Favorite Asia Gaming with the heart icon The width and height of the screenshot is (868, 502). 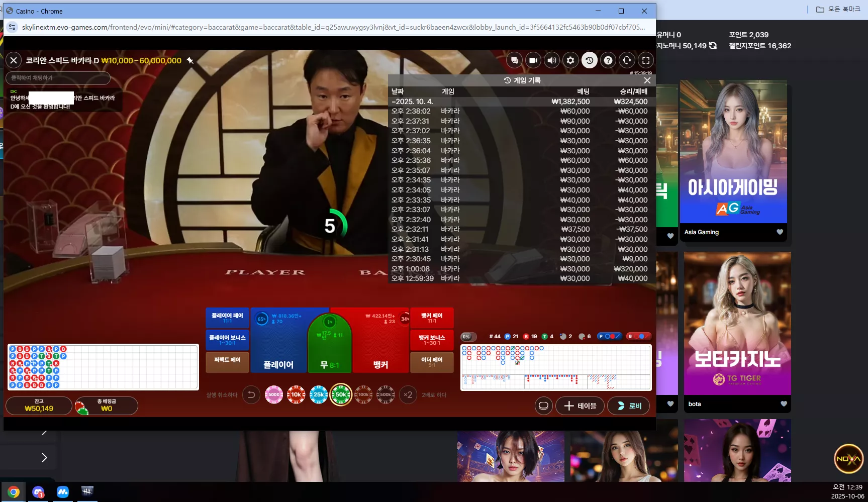click(x=780, y=232)
